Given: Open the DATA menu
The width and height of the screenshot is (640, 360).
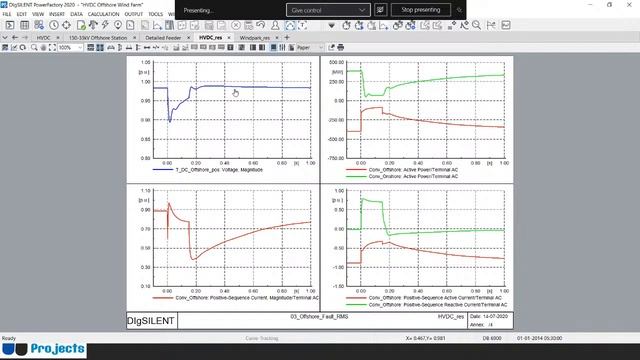Looking at the screenshot, I should [76, 14].
